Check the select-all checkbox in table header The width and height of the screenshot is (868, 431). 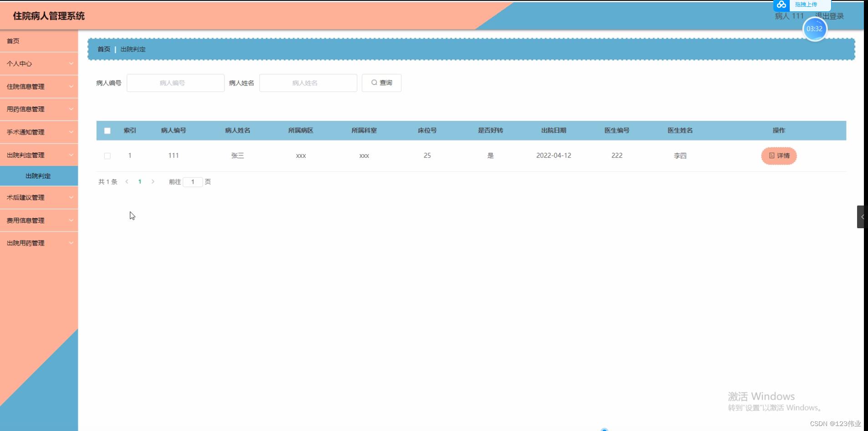[x=107, y=130]
